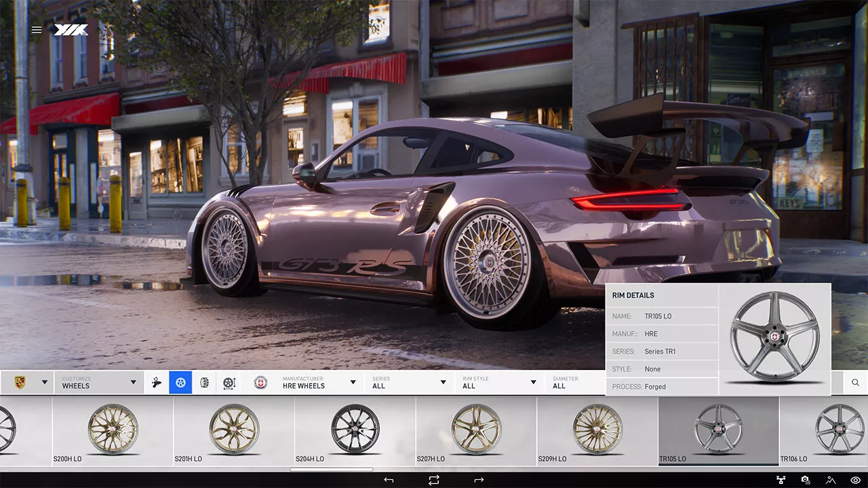This screenshot has height=488, width=868.
Task: Click the loop/reset icon in bottom bar
Action: click(x=434, y=480)
